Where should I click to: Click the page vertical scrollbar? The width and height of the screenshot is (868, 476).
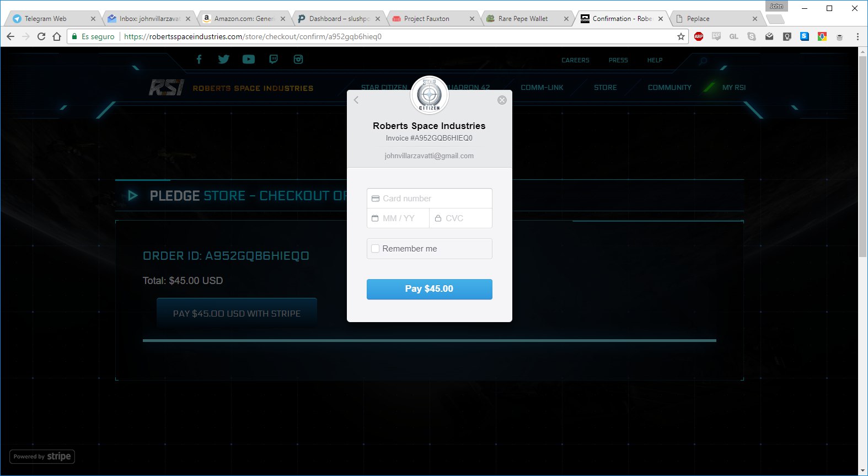coord(863,156)
